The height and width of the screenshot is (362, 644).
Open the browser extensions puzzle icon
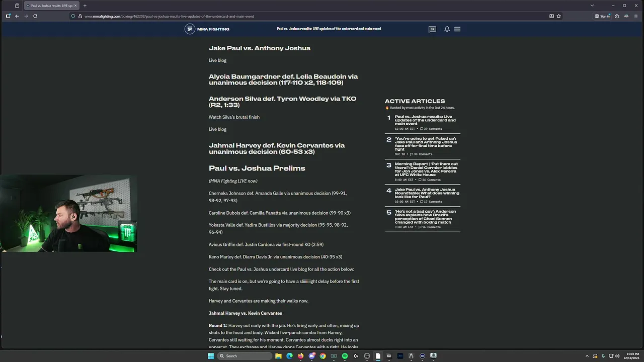(617, 16)
